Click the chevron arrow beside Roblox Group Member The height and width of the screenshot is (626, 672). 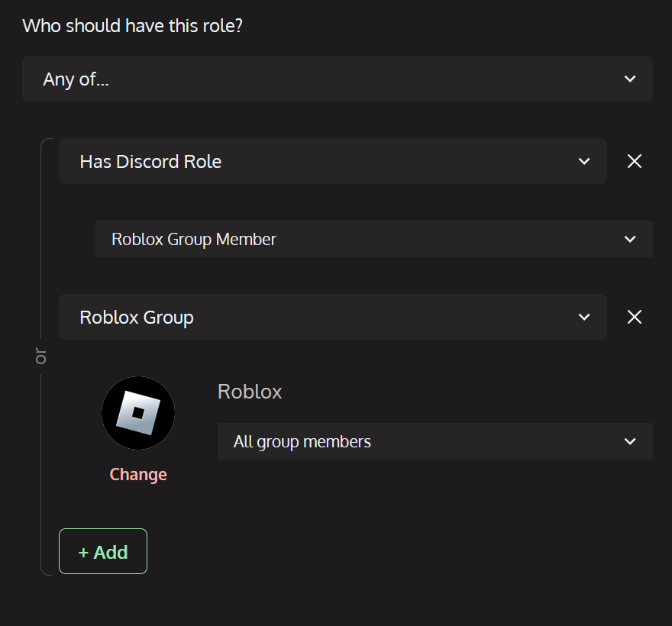coord(630,239)
